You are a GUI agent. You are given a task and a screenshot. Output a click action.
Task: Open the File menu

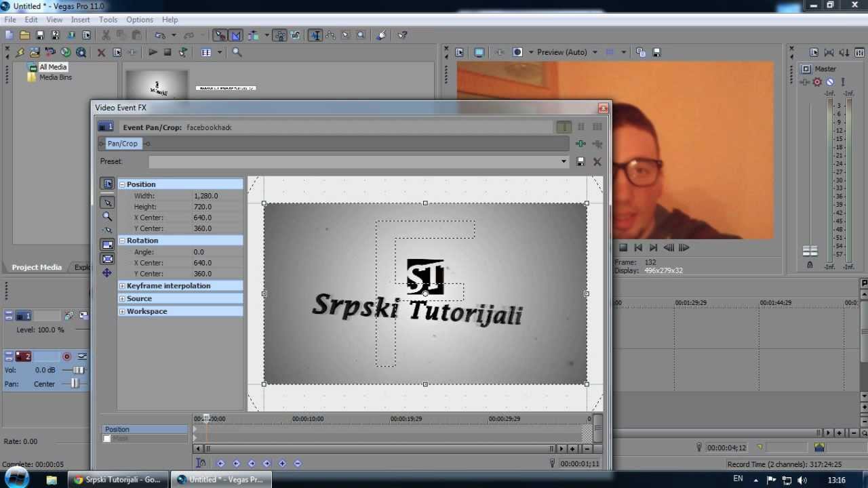[x=10, y=20]
